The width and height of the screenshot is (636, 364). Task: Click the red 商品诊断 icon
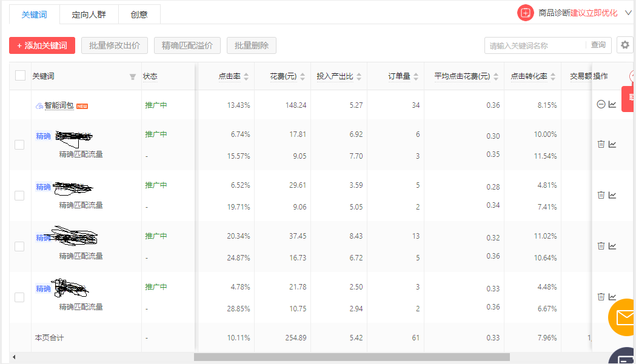[x=525, y=13]
